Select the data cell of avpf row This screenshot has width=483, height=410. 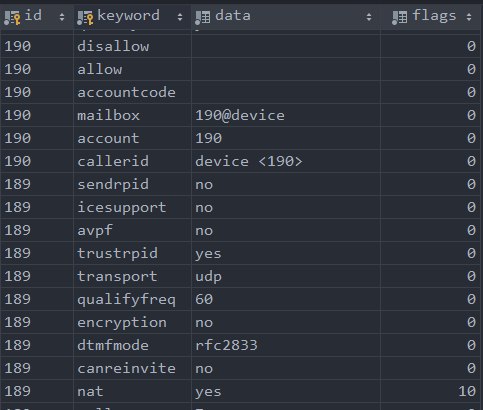click(x=286, y=230)
